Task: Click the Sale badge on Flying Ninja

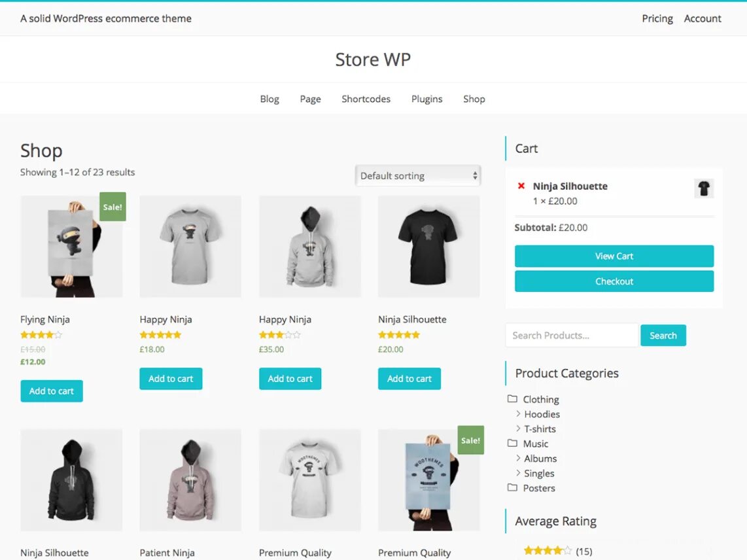Action: click(x=113, y=207)
